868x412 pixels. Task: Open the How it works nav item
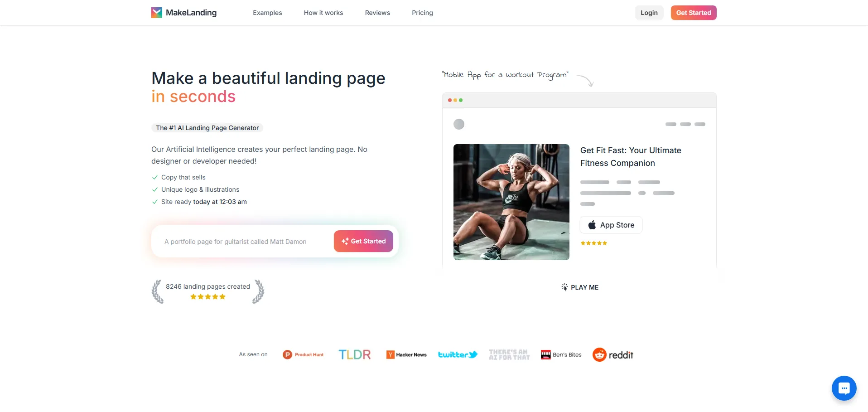pos(323,13)
